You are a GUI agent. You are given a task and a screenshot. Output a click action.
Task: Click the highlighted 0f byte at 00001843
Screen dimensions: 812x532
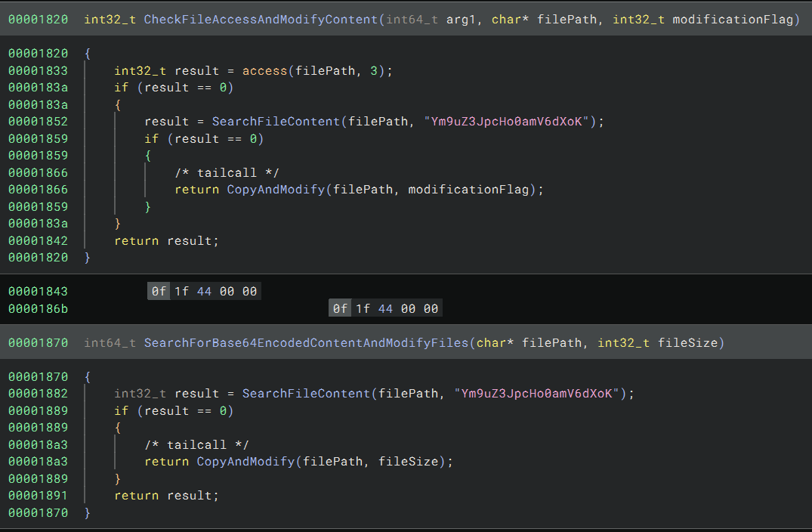(159, 292)
